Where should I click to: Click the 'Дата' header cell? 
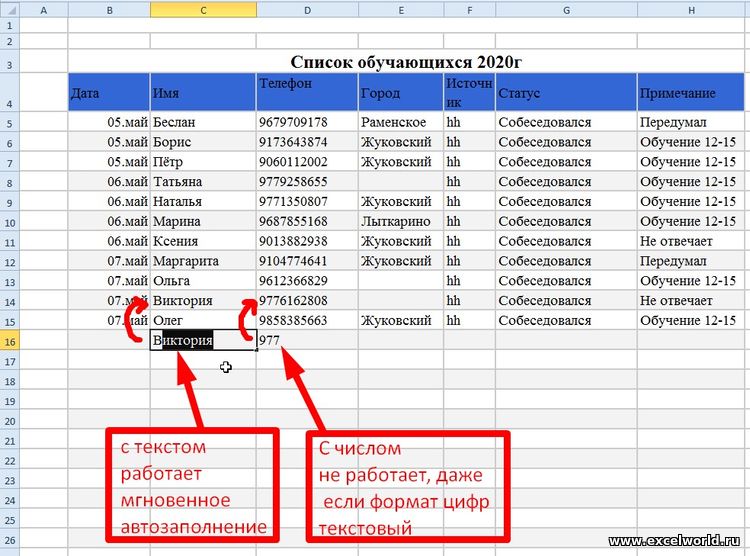109,93
